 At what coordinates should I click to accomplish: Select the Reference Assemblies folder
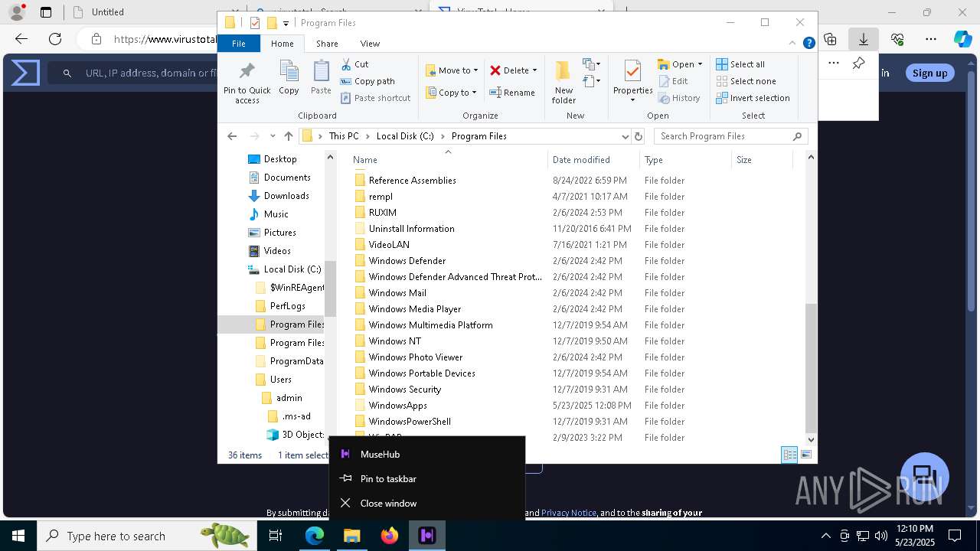click(412, 181)
